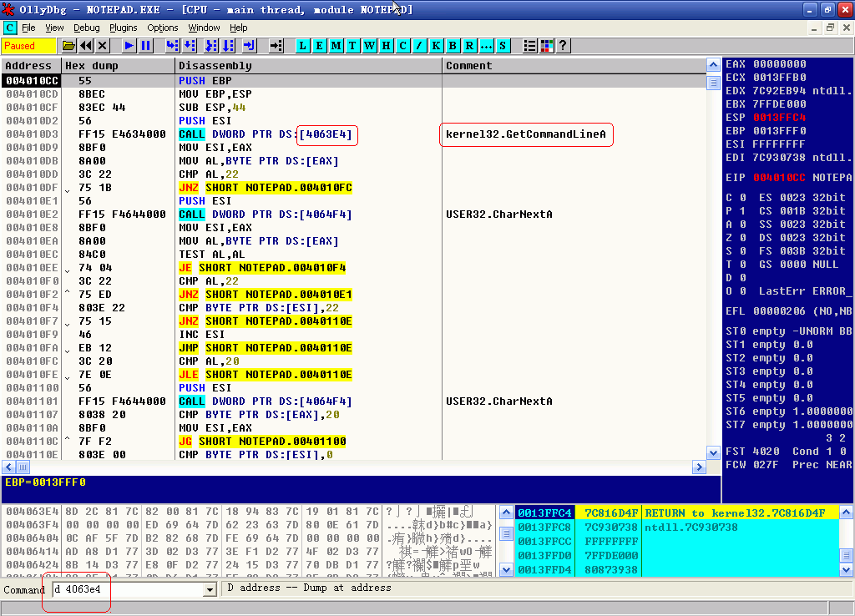Open the Help menu

[238, 28]
